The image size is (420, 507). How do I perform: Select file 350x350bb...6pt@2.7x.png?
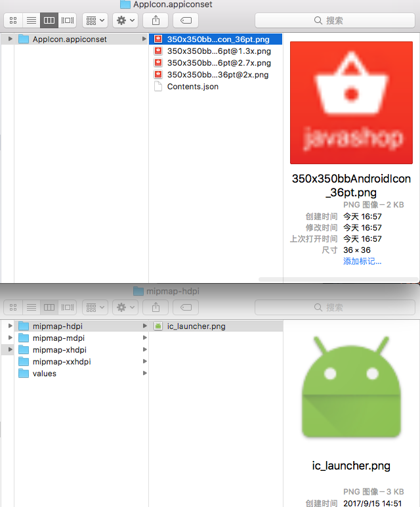pos(215,63)
